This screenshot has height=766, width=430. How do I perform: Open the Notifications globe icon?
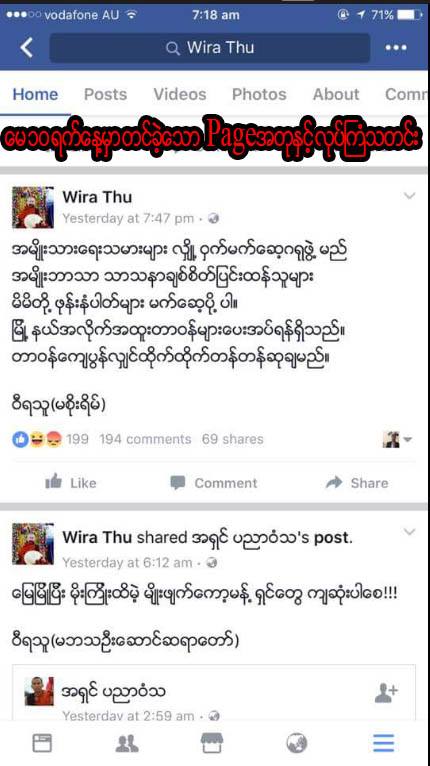[x=297, y=743]
